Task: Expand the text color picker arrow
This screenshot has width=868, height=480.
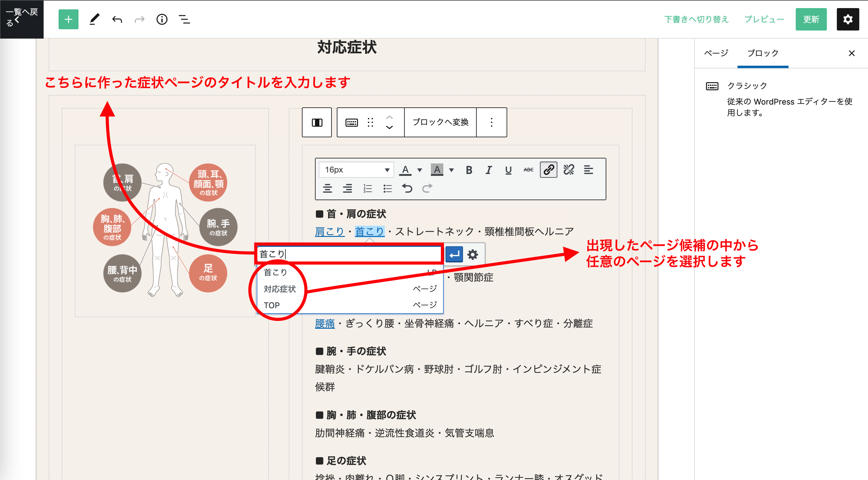Action: (x=419, y=170)
